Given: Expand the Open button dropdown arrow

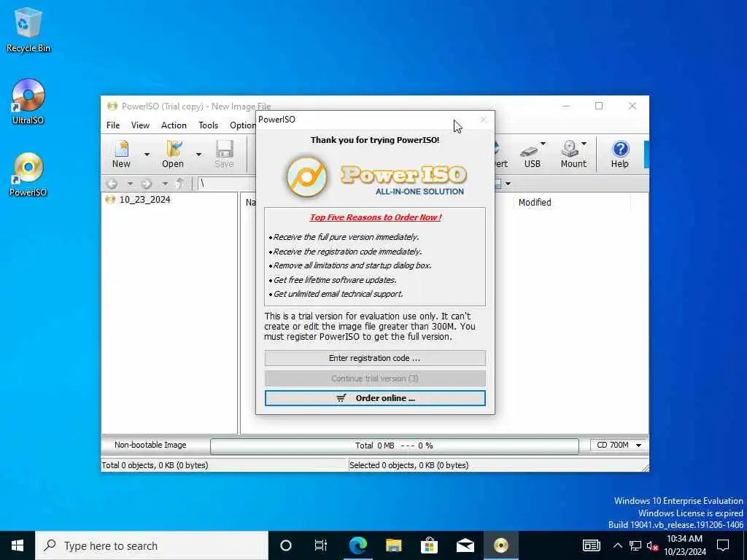Looking at the screenshot, I should click(198, 155).
